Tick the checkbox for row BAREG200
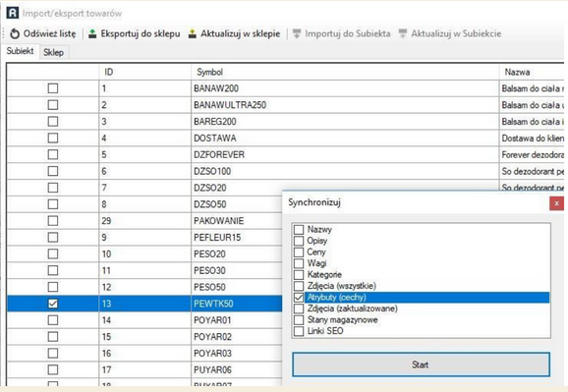Viewport: 568px width, 392px height. pos(53,122)
